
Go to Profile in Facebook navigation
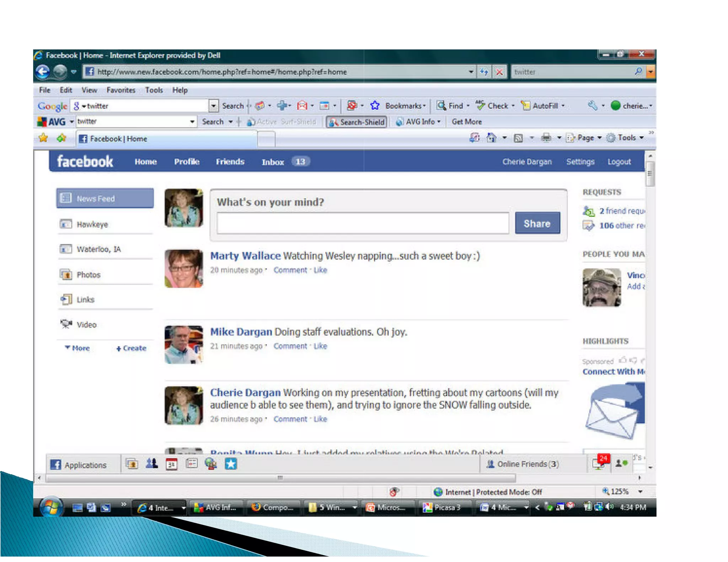tap(187, 162)
